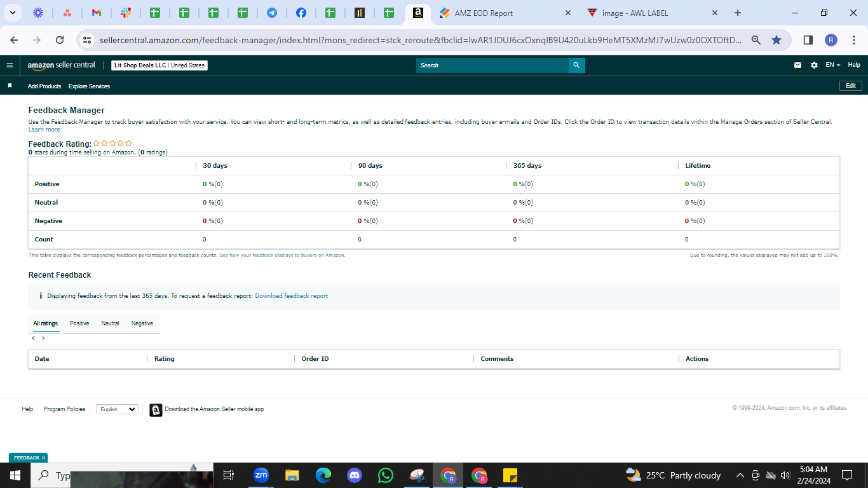Screen dimensions: 868x488
Task: Open Zoom from the taskbar
Action: tap(261, 475)
